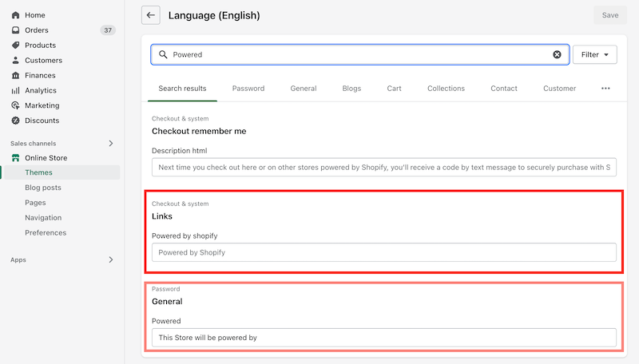Click the Home icon in sidebar

pos(15,15)
